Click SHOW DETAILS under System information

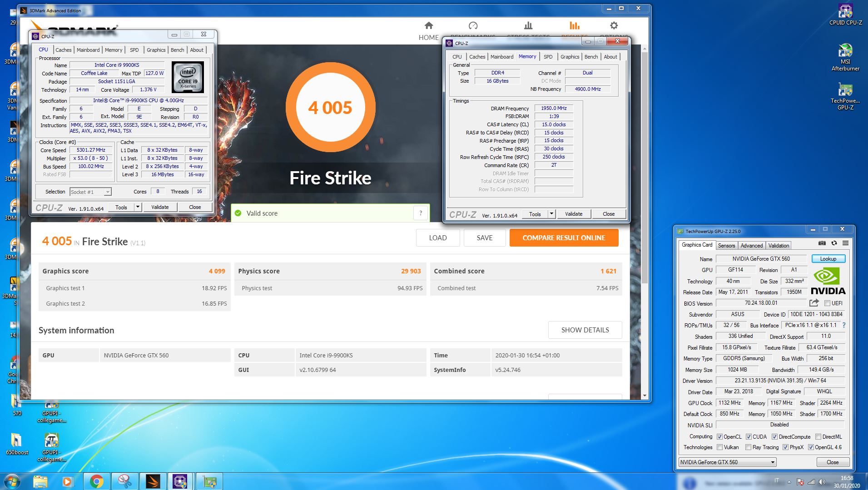click(585, 330)
